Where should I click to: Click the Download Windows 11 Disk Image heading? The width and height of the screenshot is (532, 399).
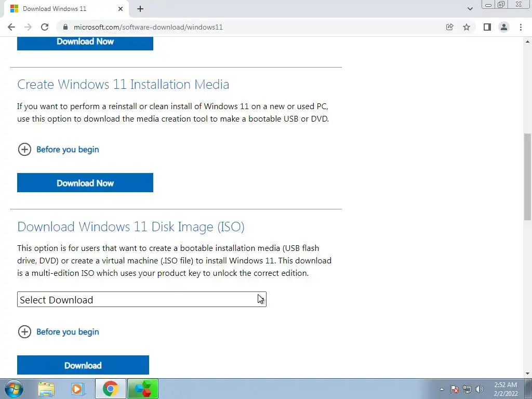(130, 227)
